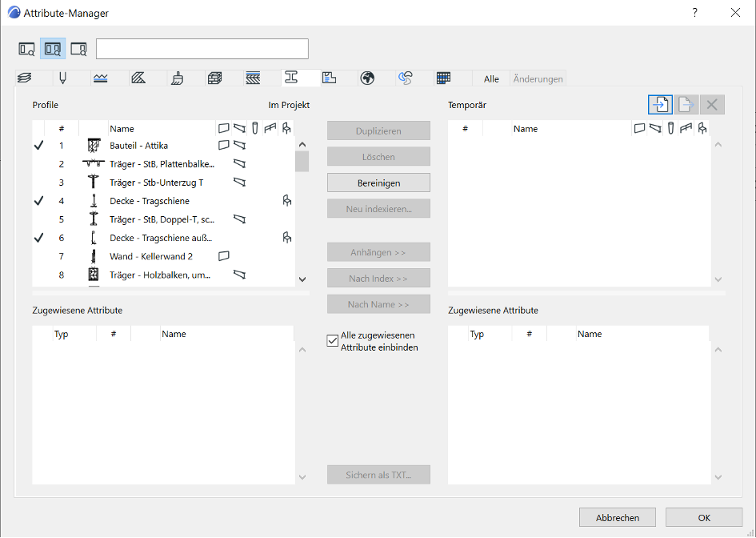Click wall-use column icon in Temporär header
The height and width of the screenshot is (538, 756).
coord(639,128)
